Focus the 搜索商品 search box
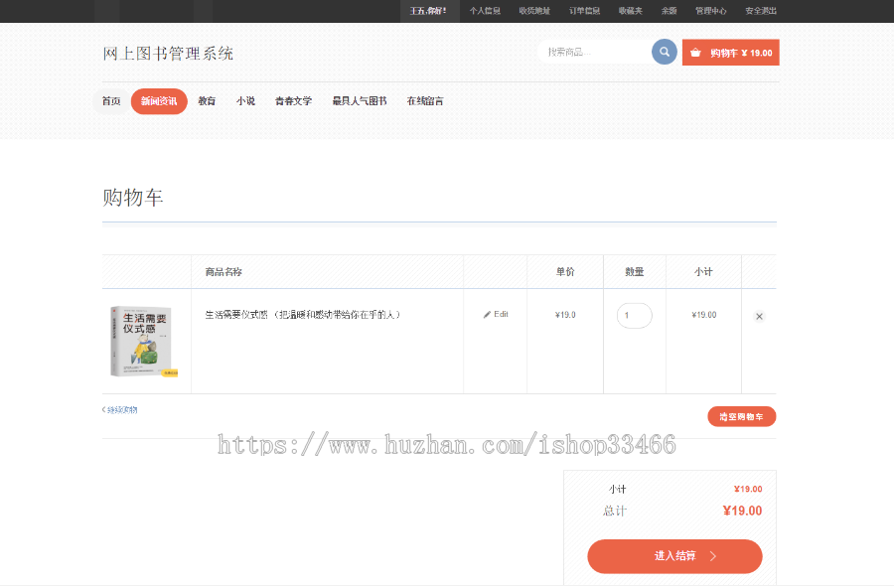Image resolution: width=894 pixels, height=588 pixels. (594, 52)
